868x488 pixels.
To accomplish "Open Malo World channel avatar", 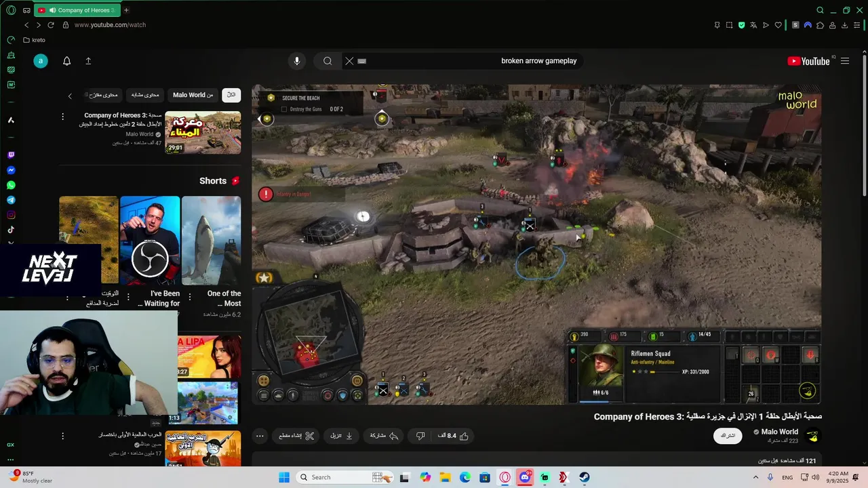I will [812, 436].
